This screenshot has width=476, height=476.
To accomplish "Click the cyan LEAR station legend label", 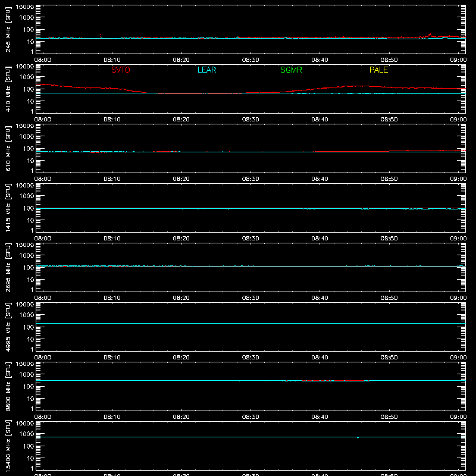I will [206, 70].
